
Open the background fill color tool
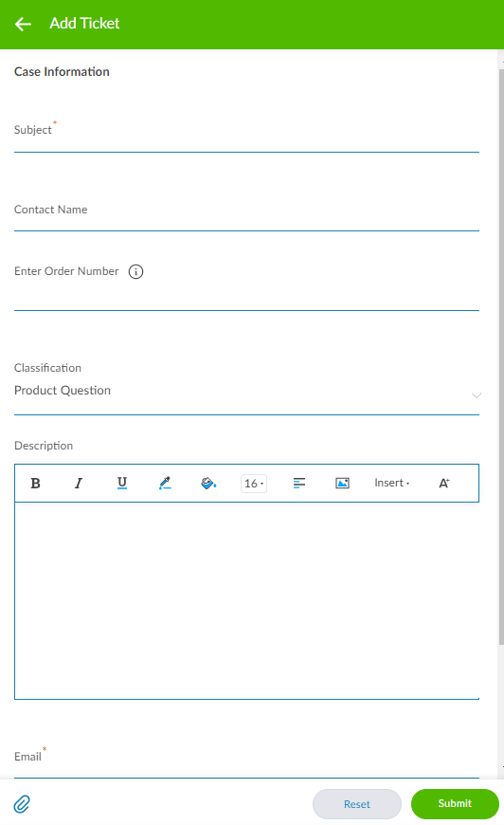(x=208, y=483)
